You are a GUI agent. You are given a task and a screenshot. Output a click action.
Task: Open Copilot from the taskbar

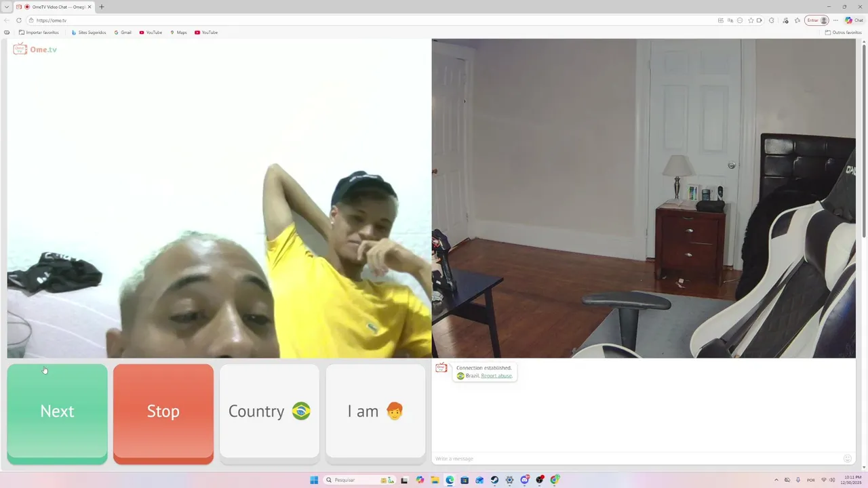(x=420, y=480)
